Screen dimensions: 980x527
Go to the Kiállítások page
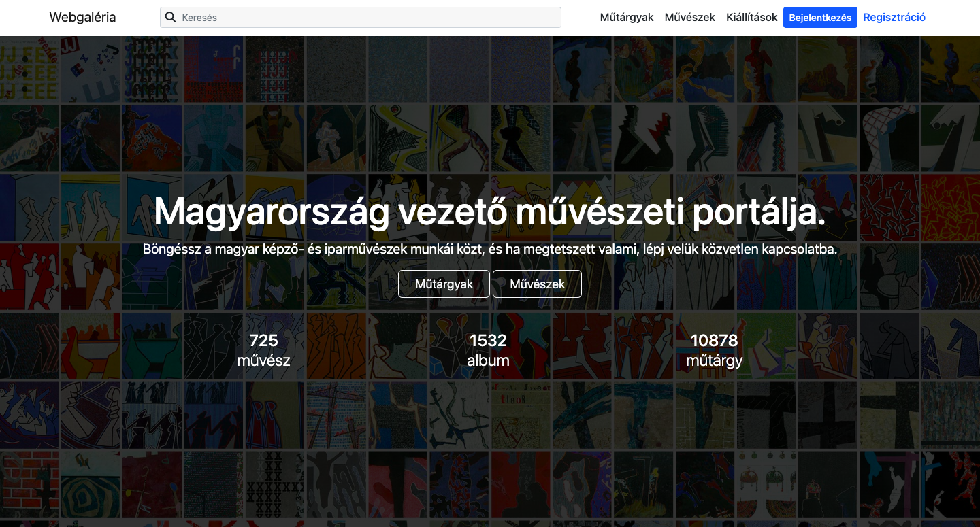pos(751,18)
